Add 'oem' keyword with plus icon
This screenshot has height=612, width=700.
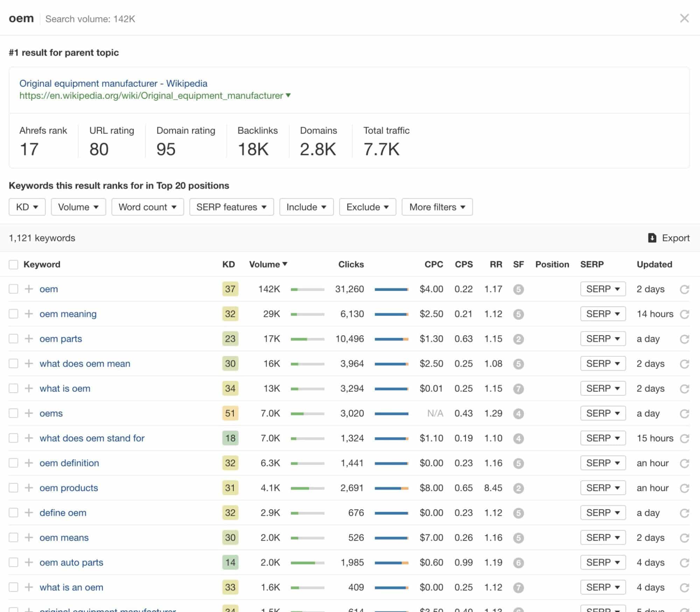tap(29, 289)
